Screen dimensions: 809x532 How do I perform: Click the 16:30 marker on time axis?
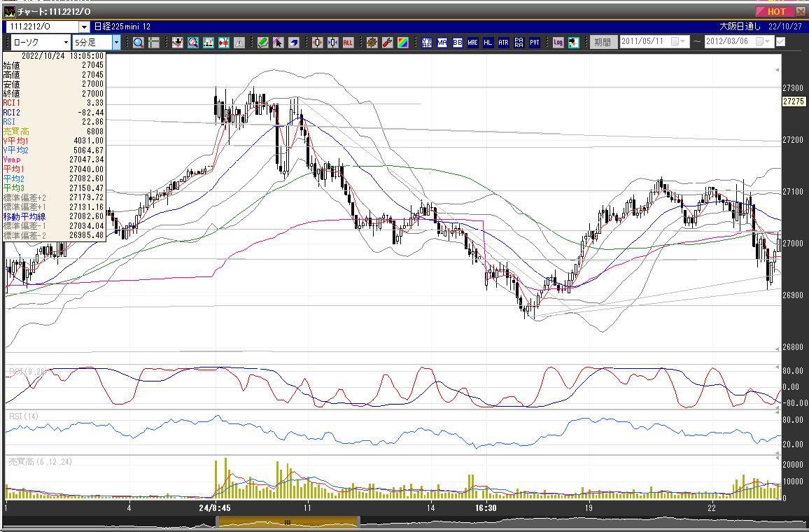coord(486,507)
